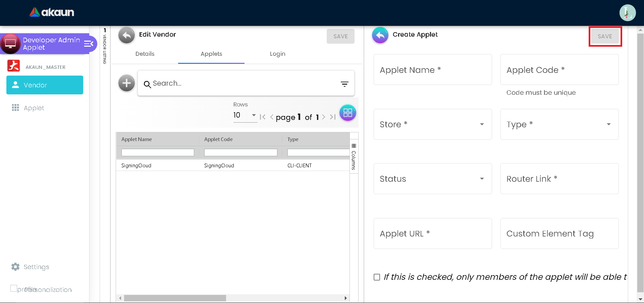
Task: Click the add applet plus button
Action: click(126, 83)
